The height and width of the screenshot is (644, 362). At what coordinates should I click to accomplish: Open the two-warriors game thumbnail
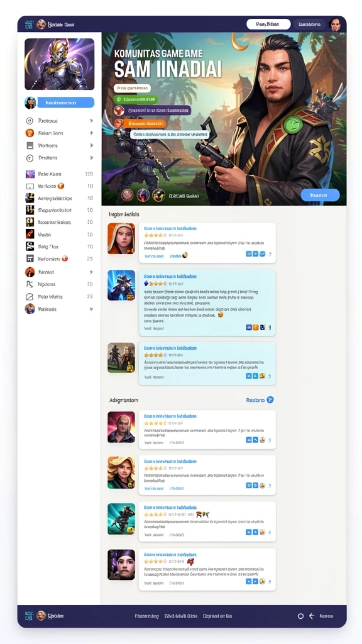(121, 358)
